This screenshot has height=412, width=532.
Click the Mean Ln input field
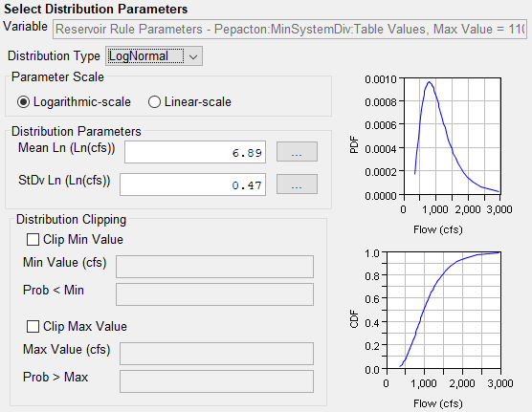point(195,152)
